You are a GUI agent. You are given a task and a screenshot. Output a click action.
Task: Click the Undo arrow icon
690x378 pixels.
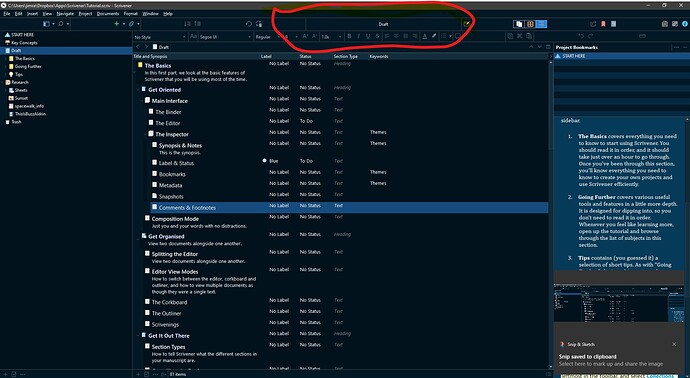(x=581, y=37)
